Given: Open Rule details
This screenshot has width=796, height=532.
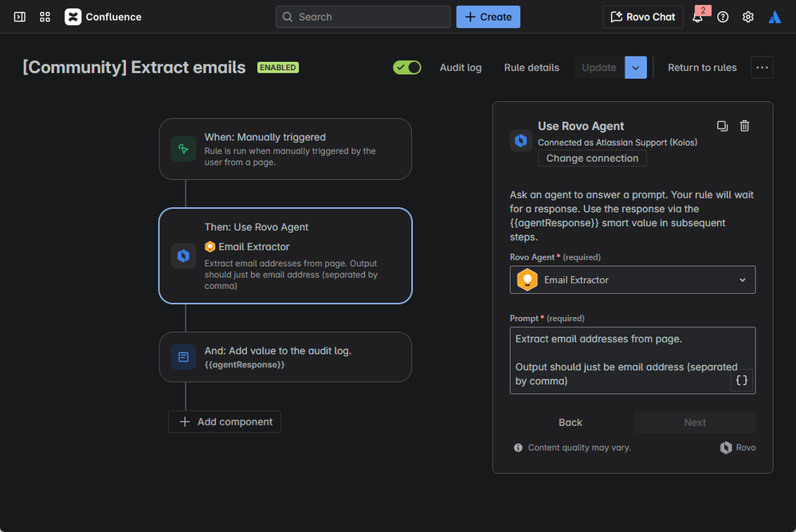Looking at the screenshot, I should [x=531, y=68].
